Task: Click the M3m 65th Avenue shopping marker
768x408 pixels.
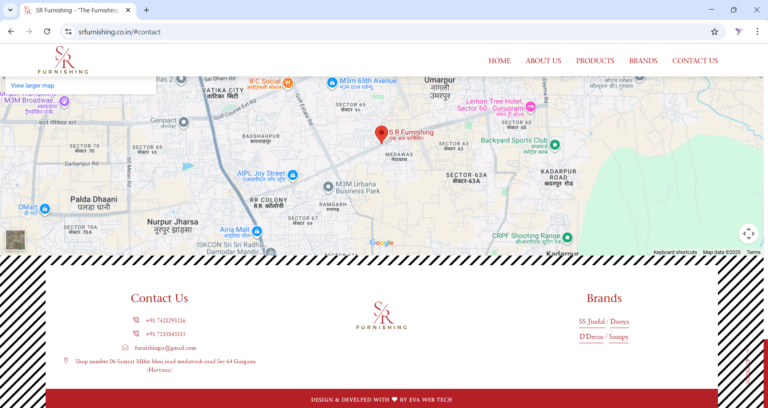Action: tap(333, 82)
